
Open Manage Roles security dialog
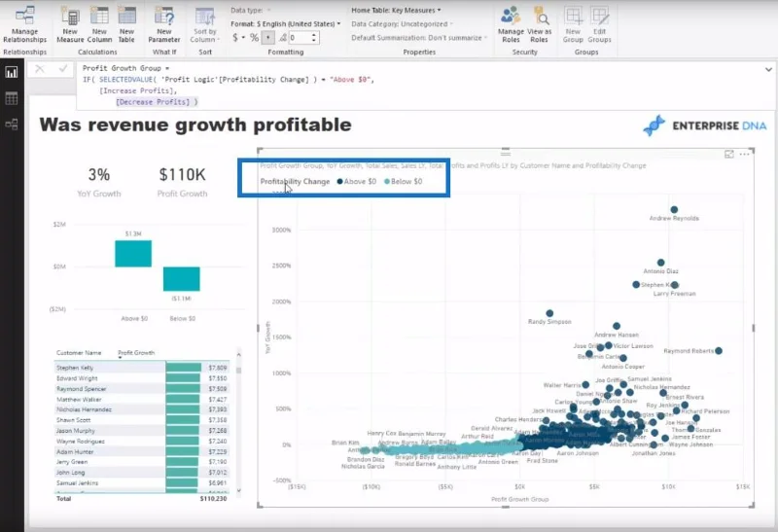click(x=511, y=25)
